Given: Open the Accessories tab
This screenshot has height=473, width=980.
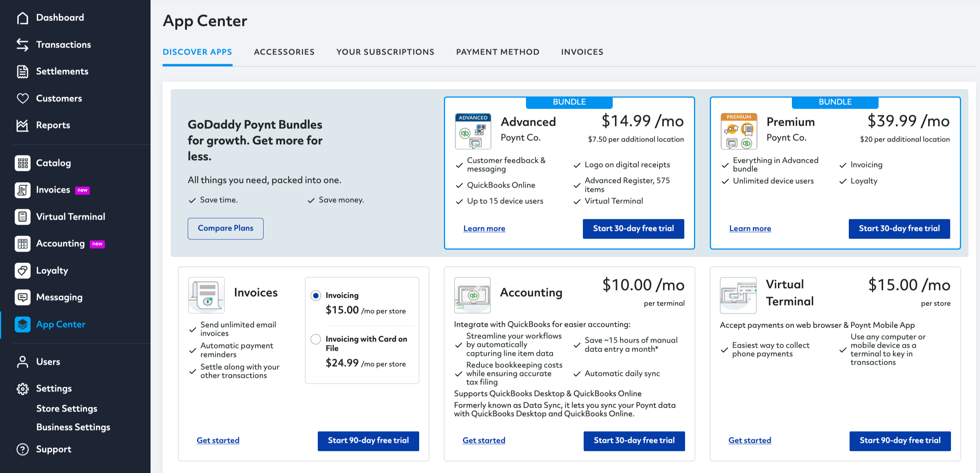Looking at the screenshot, I should (x=284, y=52).
